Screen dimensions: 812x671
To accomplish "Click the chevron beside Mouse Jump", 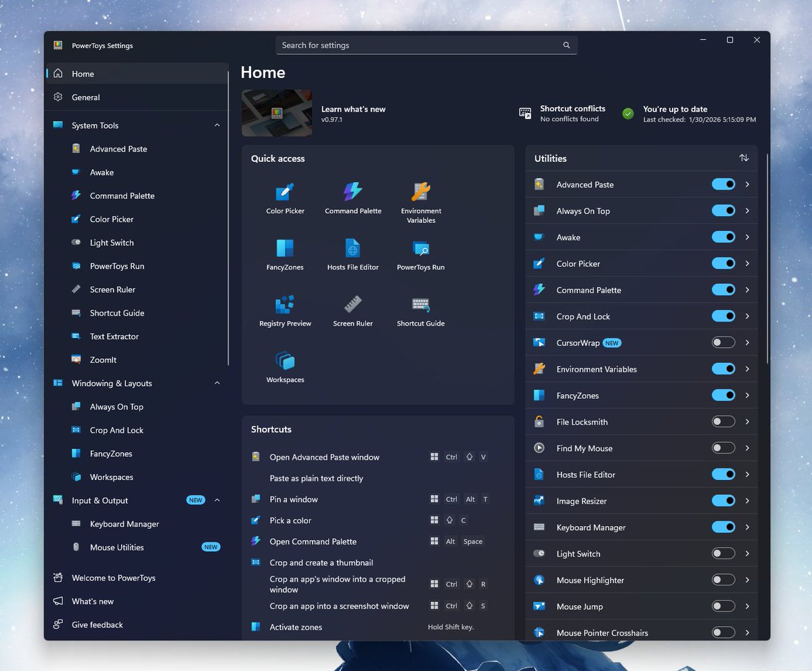I will tap(747, 607).
